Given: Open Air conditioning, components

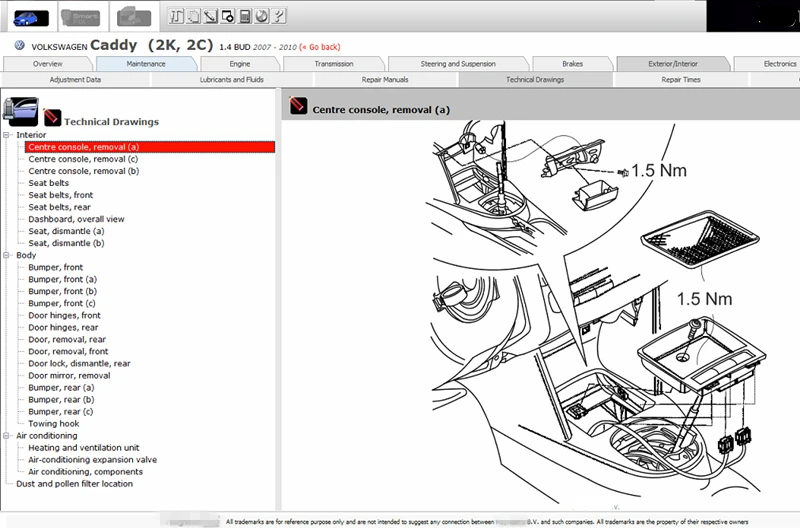Looking at the screenshot, I should [x=86, y=472].
